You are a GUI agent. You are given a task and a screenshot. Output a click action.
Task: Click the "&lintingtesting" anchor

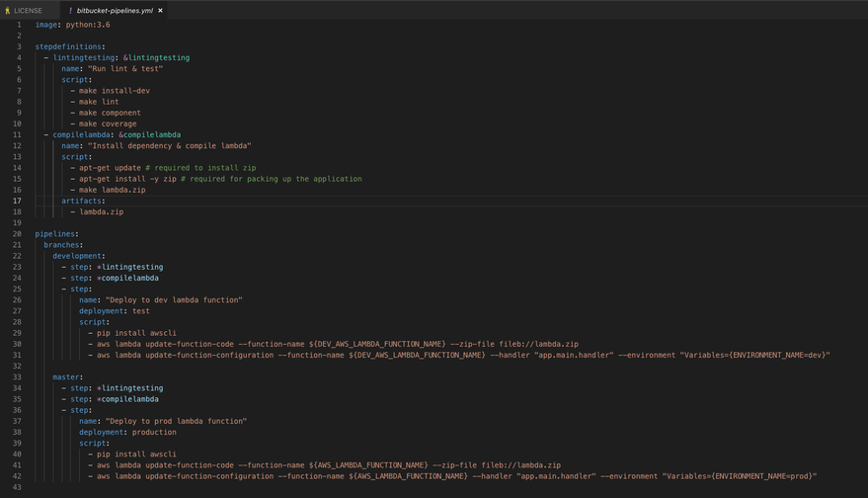coord(157,57)
